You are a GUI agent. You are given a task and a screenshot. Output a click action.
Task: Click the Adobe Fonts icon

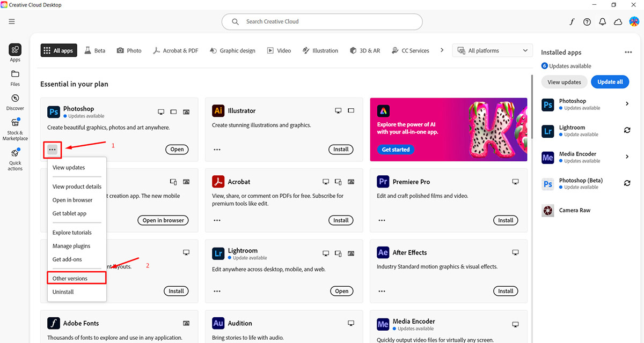[x=53, y=323]
